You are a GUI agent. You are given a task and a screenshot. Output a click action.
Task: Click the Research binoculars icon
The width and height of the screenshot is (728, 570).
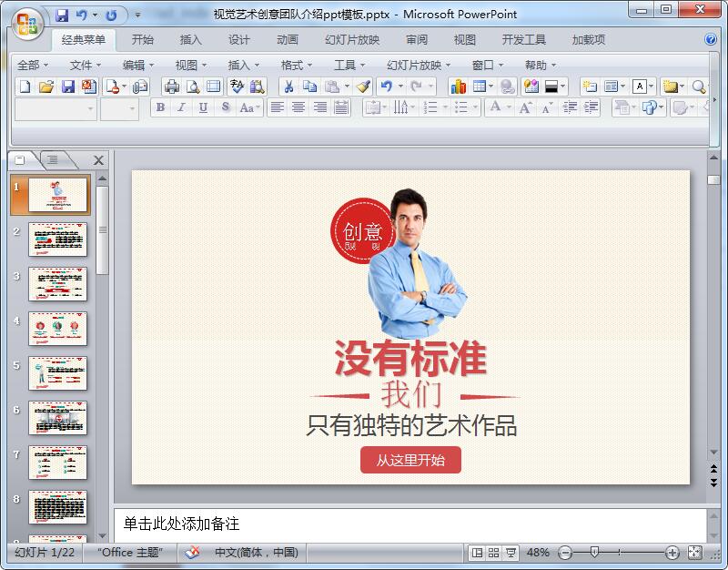258,87
